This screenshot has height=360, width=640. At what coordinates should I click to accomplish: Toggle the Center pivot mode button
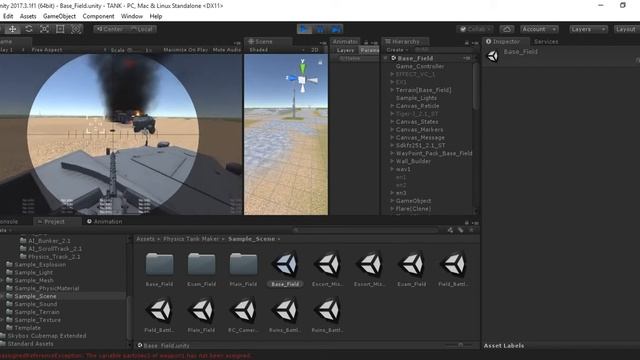tap(109, 29)
